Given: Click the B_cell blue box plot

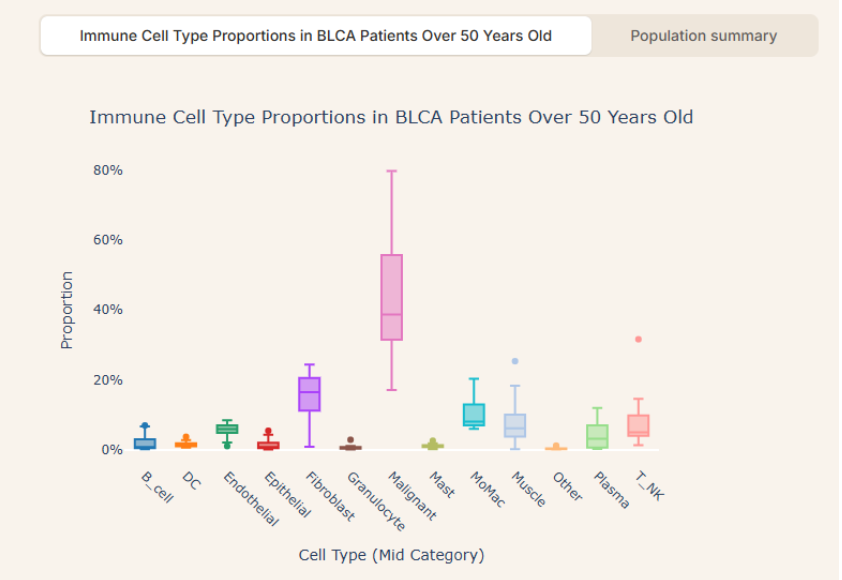Looking at the screenshot, I should pos(145,443).
